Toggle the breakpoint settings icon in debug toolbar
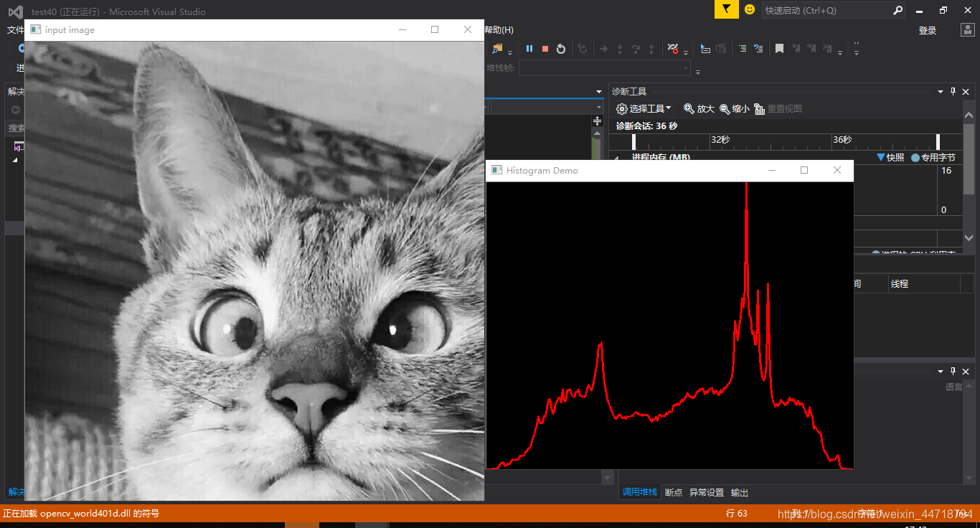Image resolution: width=980 pixels, height=528 pixels. pos(673,49)
